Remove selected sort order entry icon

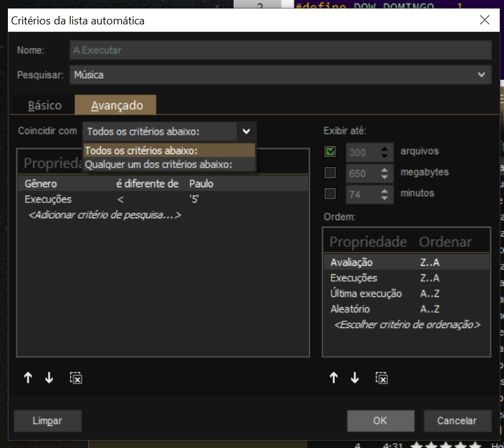[x=381, y=378]
